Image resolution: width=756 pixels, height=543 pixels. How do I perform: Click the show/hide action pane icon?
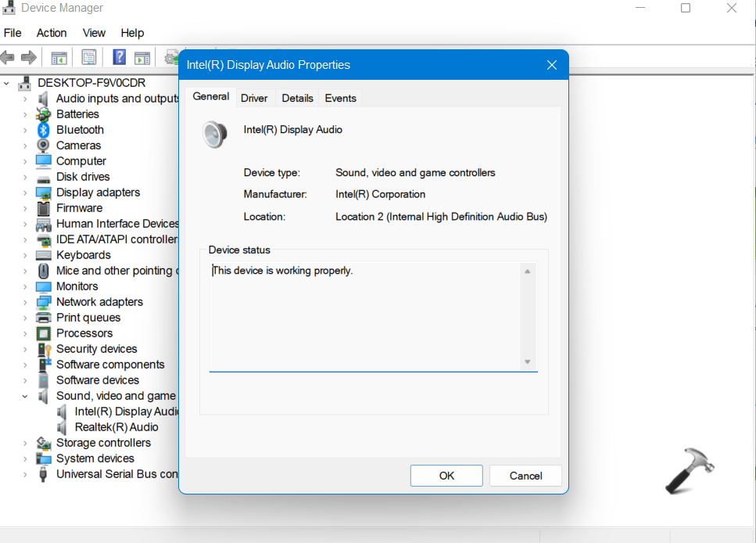tap(142, 57)
